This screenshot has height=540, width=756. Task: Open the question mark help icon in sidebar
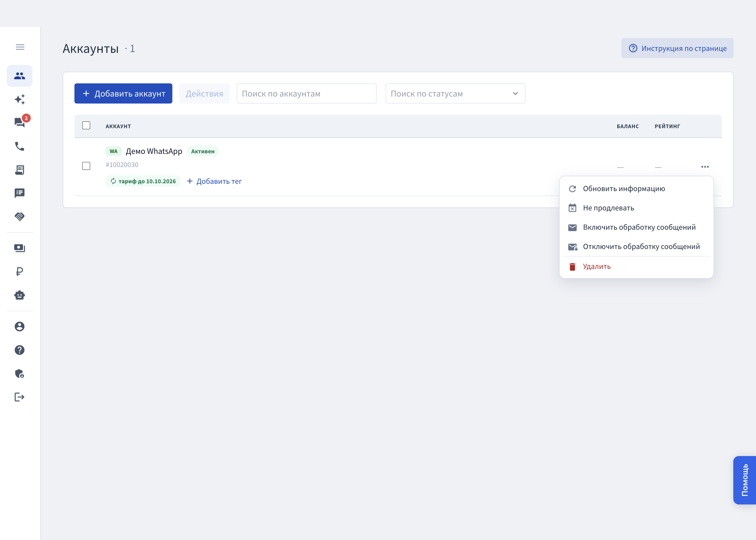[20, 350]
